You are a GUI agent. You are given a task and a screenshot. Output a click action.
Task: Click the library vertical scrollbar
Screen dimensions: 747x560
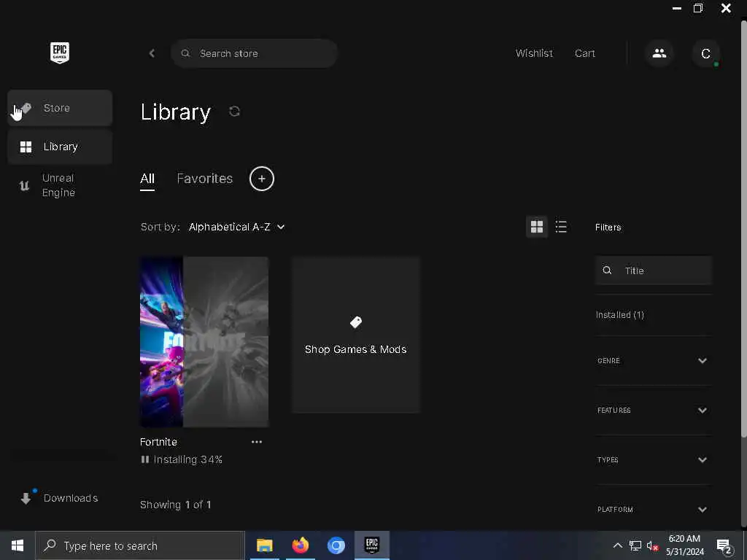(743, 227)
